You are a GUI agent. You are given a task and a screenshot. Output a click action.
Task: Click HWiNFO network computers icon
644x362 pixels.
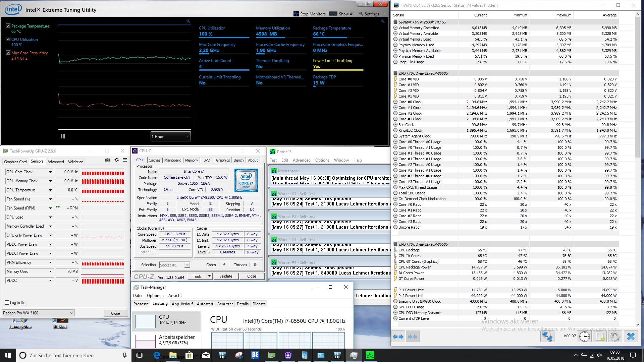(x=547, y=337)
